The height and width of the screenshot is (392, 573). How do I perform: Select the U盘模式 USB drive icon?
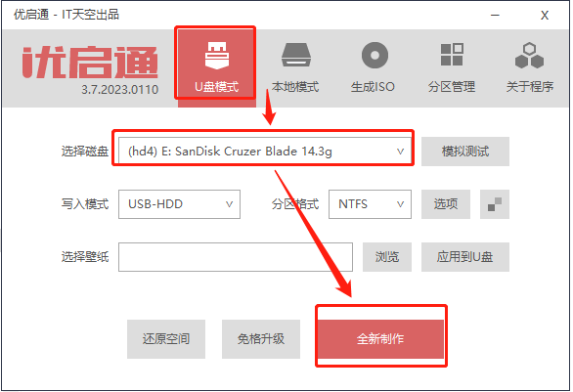pyautogui.click(x=217, y=56)
